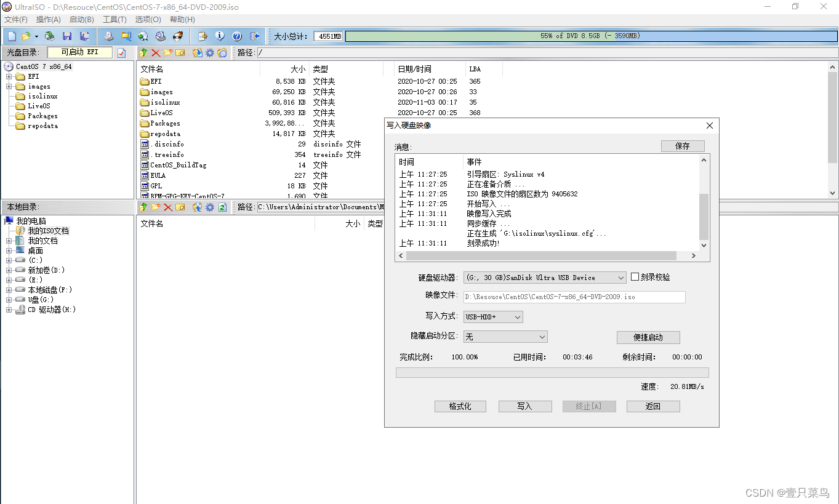Screen dimensions: 839x504
Task: Click the 返回 return button
Action: click(x=653, y=407)
